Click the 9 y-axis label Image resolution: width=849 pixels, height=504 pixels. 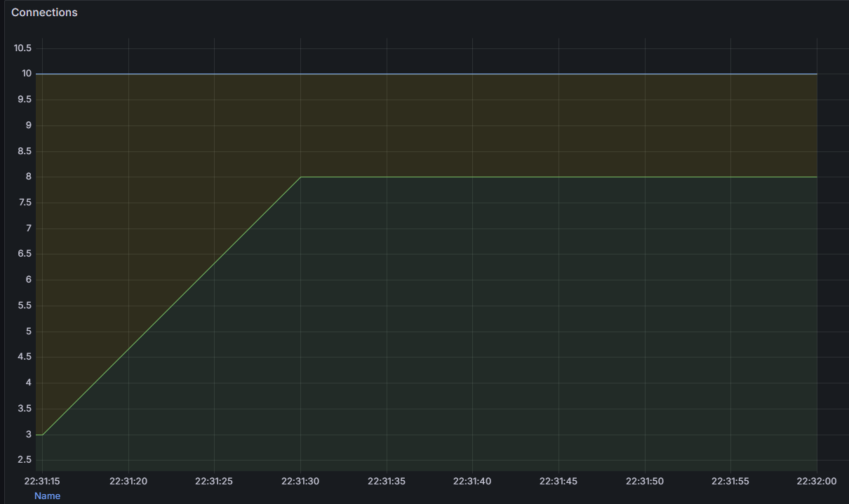pyautogui.click(x=29, y=125)
